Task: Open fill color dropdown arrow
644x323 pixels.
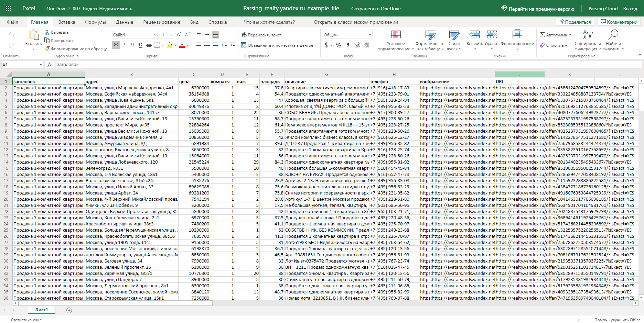Action: [175, 45]
